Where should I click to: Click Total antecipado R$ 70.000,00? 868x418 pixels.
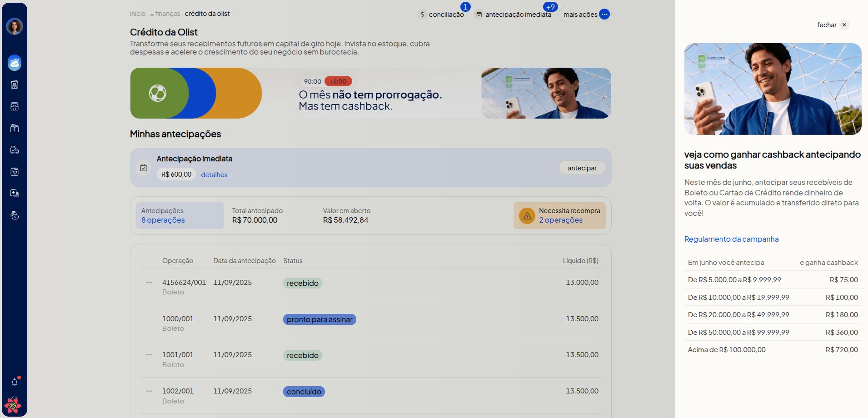pos(258,216)
